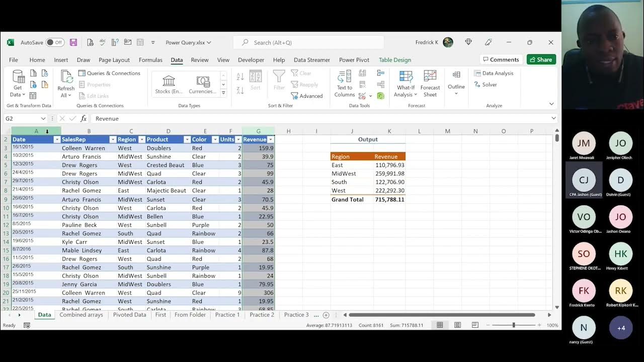Open the From Folder sheet tab

(190, 315)
